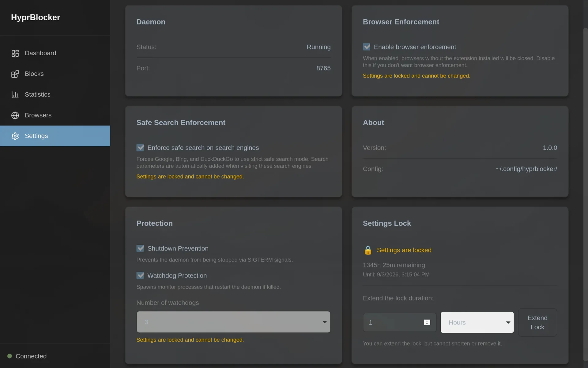
Task: Click the Connected status text
Action: (31, 356)
